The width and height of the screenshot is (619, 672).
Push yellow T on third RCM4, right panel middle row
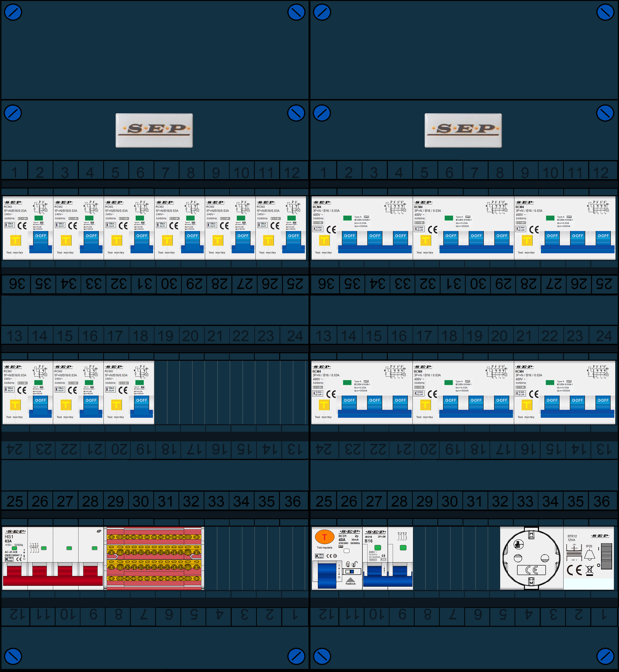point(526,405)
